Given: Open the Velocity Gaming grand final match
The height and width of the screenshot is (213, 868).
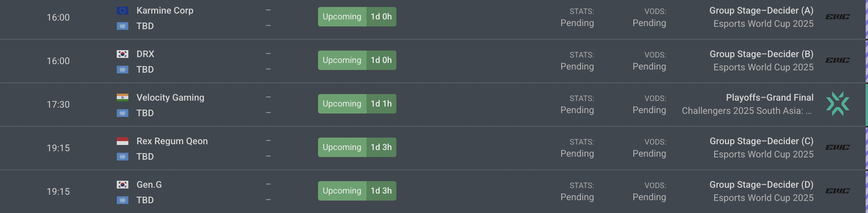Looking at the screenshot, I should pyautogui.click(x=433, y=105).
